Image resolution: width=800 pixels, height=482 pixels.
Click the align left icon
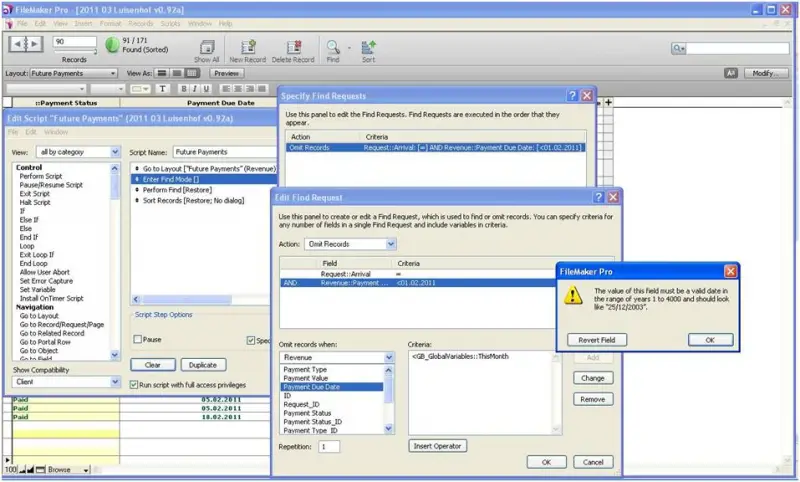coord(226,89)
